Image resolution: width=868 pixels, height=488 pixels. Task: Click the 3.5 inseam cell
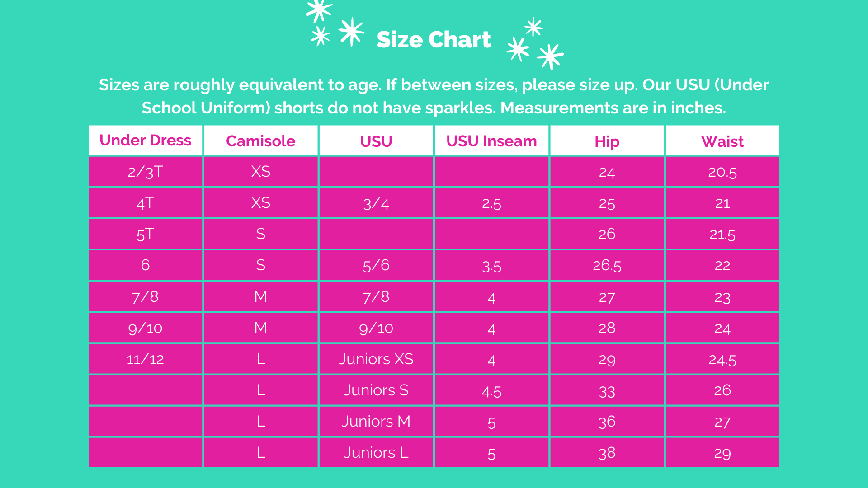coord(491,266)
